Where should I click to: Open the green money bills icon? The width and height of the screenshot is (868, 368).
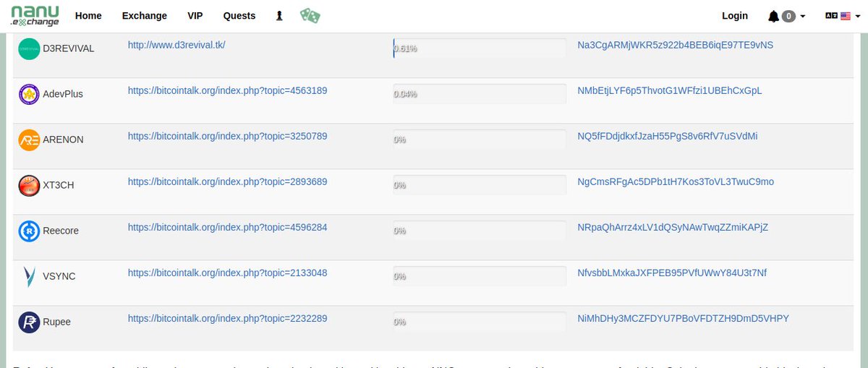[x=310, y=15]
